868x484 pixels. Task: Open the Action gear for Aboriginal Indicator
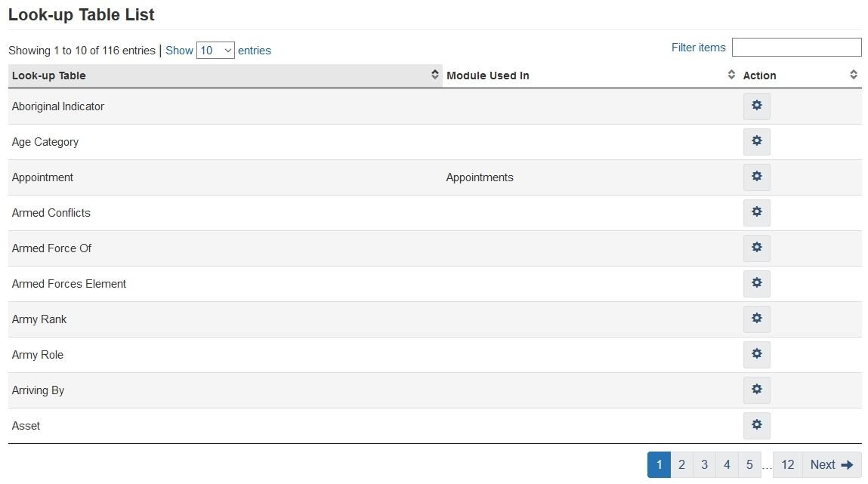756,106
